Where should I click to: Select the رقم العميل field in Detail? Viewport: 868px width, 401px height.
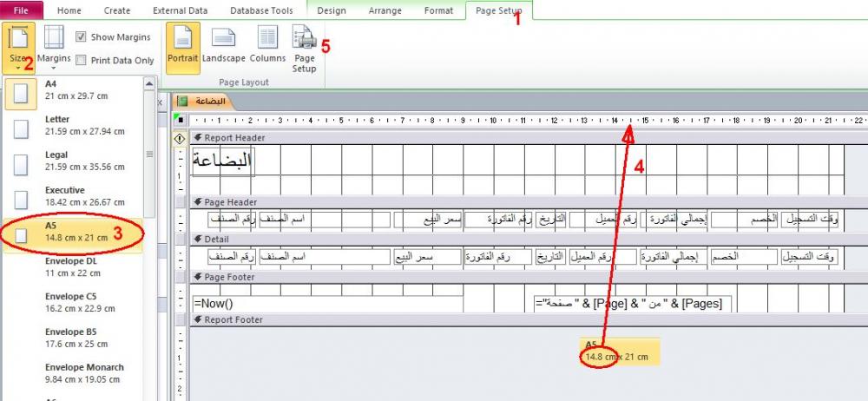603,256
